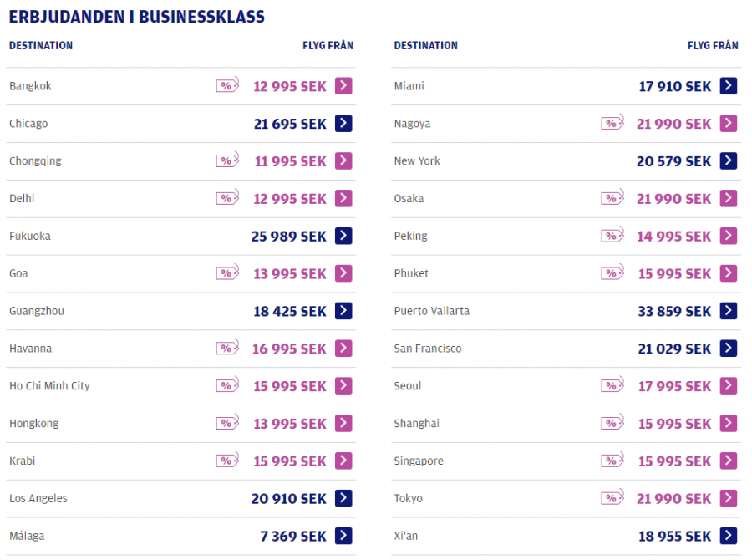
Task: Select the Guangzhou destination row
Action: point(37,311)
